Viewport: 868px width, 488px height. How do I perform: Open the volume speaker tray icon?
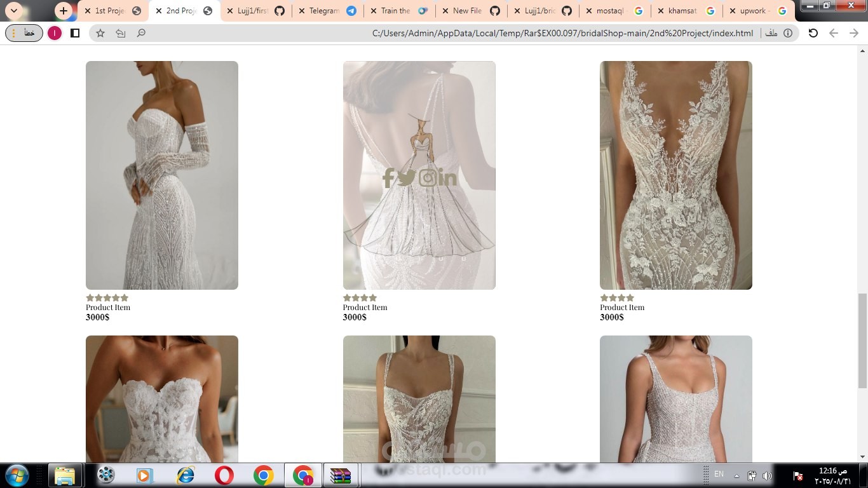[768, 475]
